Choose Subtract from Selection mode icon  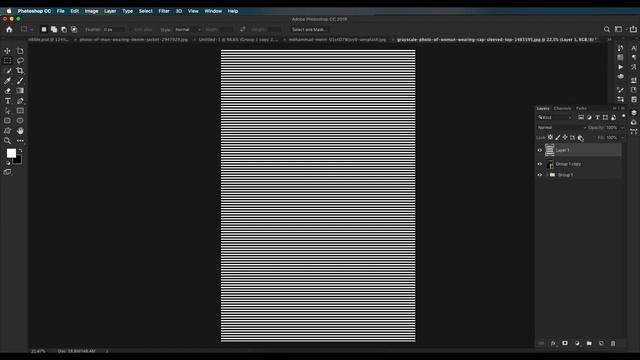point(64,29)
